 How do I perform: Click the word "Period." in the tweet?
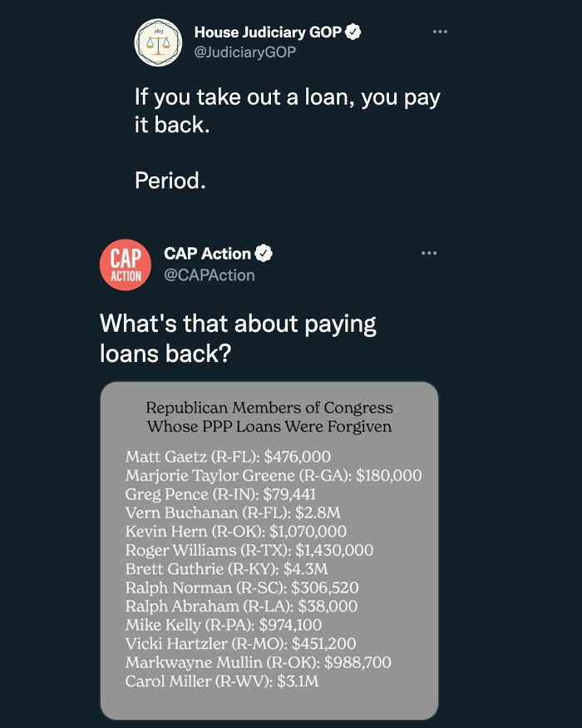[x=170, y=180]
